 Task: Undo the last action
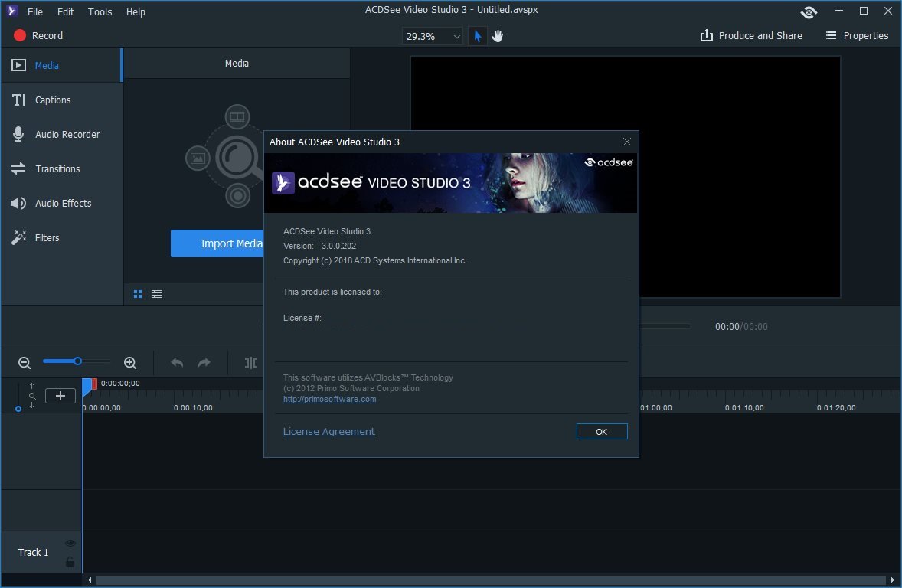[x=177, y=362]
